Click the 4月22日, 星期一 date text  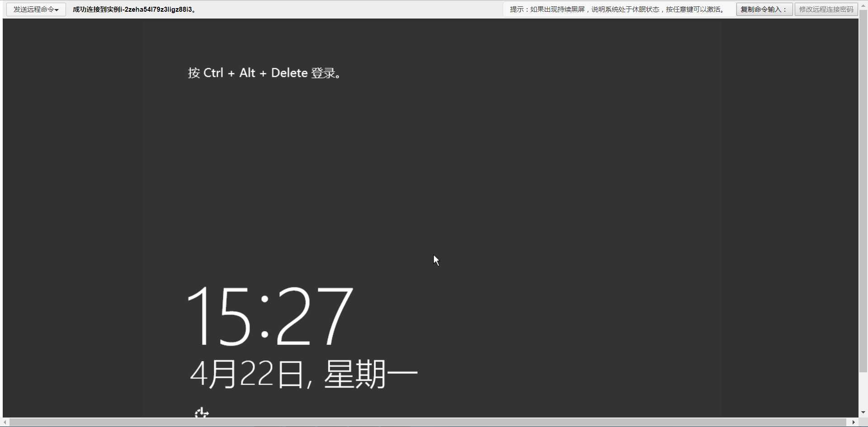pyautogui.click(x=304, y=374)
